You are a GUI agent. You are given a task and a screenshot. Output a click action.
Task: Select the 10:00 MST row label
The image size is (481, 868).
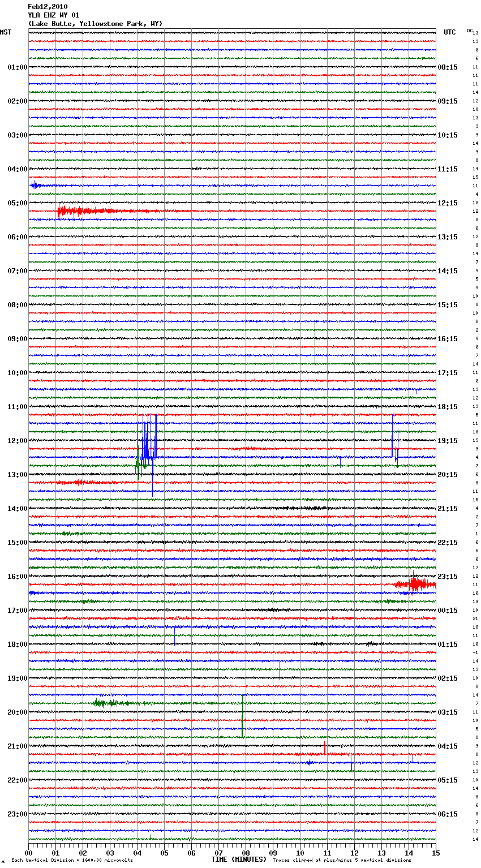point(18,373)
